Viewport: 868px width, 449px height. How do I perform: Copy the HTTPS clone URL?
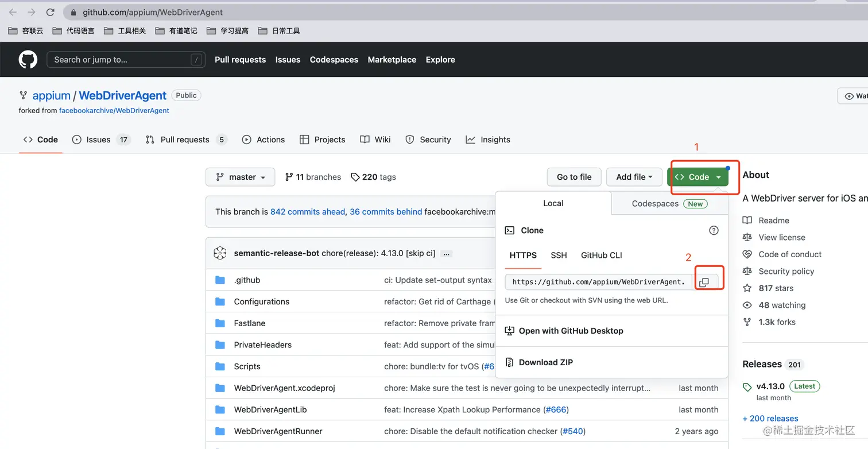pyautogui.click(x=704, y=282)
